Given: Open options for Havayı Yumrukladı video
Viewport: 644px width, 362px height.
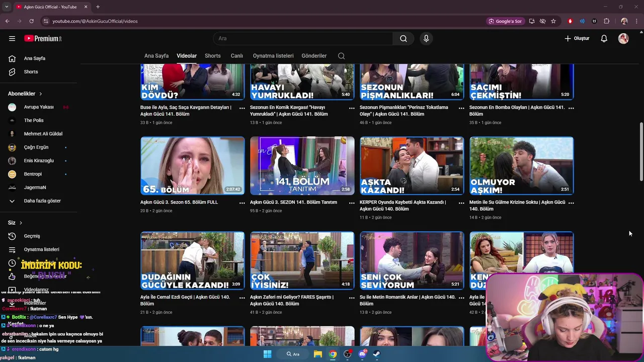Looking at the screenshot, I should (352, 108).
